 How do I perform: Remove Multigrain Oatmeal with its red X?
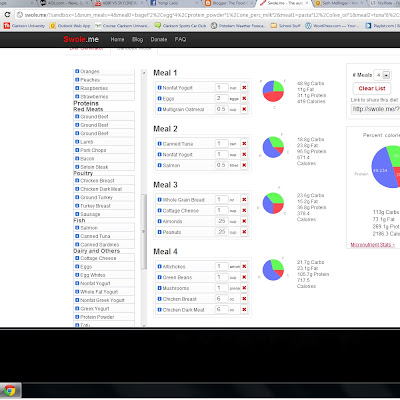[x=244, y=109]
